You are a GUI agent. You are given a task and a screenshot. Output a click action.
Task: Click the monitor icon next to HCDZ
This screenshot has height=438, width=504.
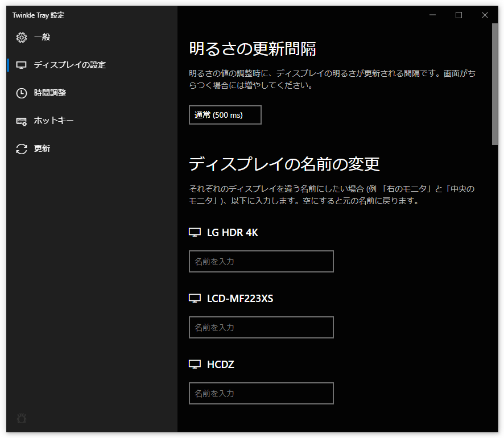[195, 365]
